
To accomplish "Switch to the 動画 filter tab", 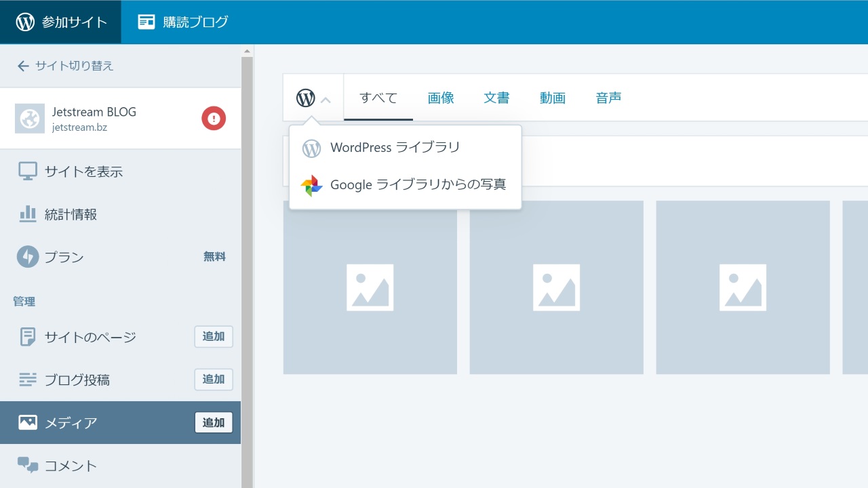I will 553,98.
